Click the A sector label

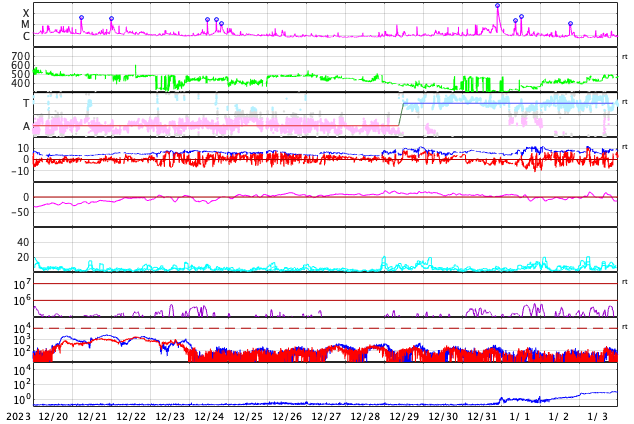tap(26, 127)
